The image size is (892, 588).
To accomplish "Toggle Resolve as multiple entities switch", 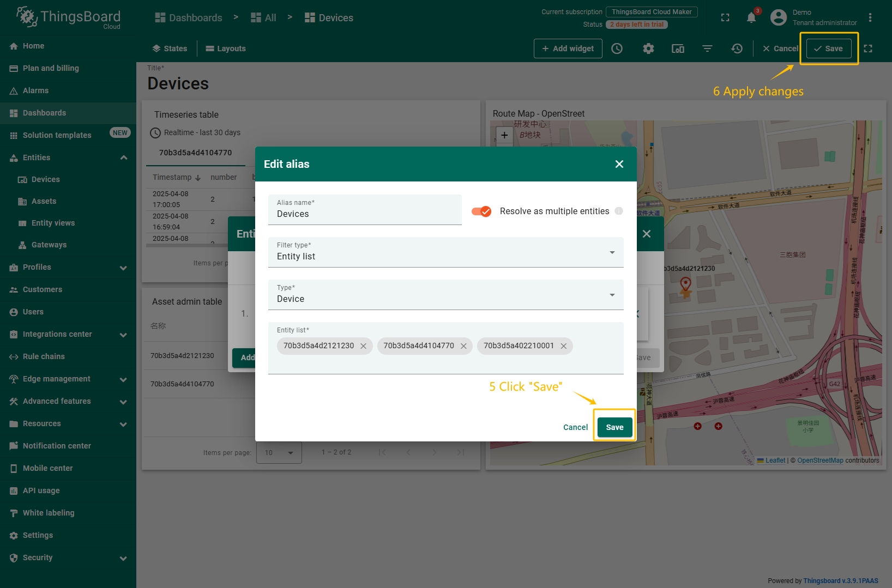I will pyautogui.click(x=481, y=211).
